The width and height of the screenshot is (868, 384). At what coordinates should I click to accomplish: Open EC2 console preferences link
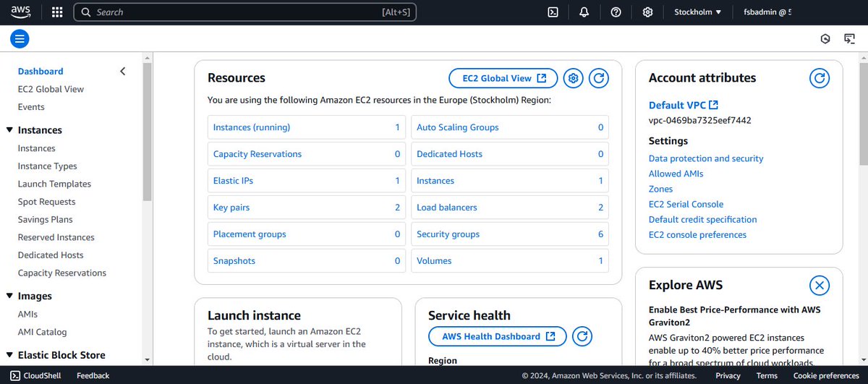(697, 235)
